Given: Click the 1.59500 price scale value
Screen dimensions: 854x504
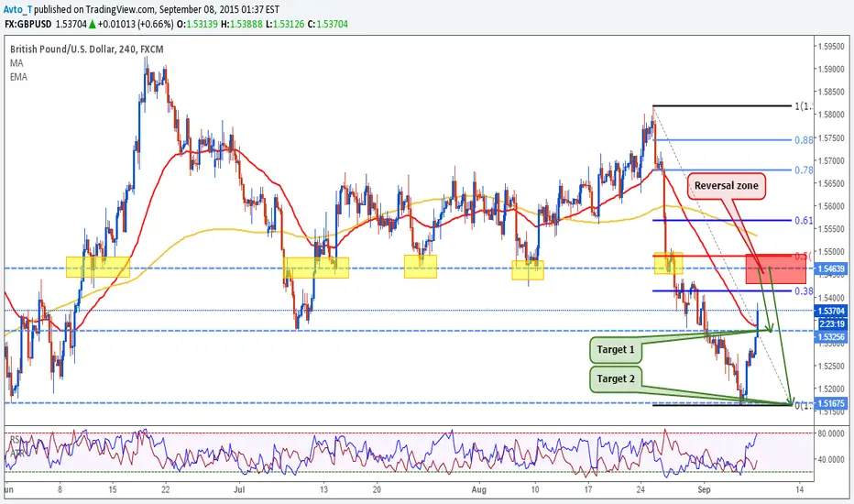Looking at the screenshot, I should click(833, 47).
